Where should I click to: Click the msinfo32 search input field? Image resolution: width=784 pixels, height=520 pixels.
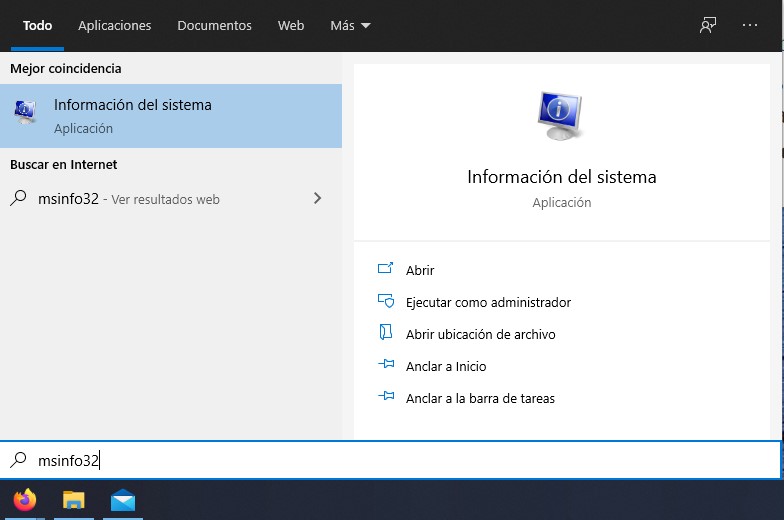tap(400, 461)
